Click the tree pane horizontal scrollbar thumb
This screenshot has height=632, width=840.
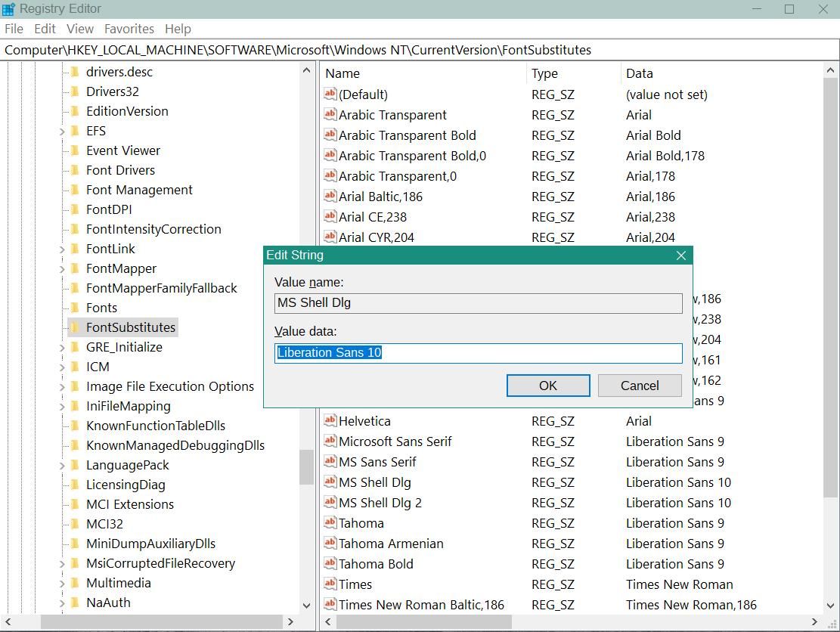click(162, 622)
